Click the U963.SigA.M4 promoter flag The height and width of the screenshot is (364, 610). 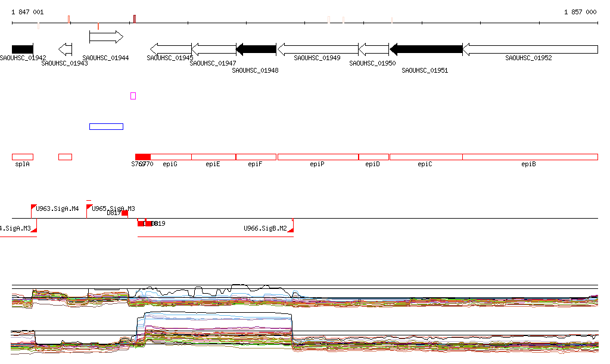coord(33,207)
